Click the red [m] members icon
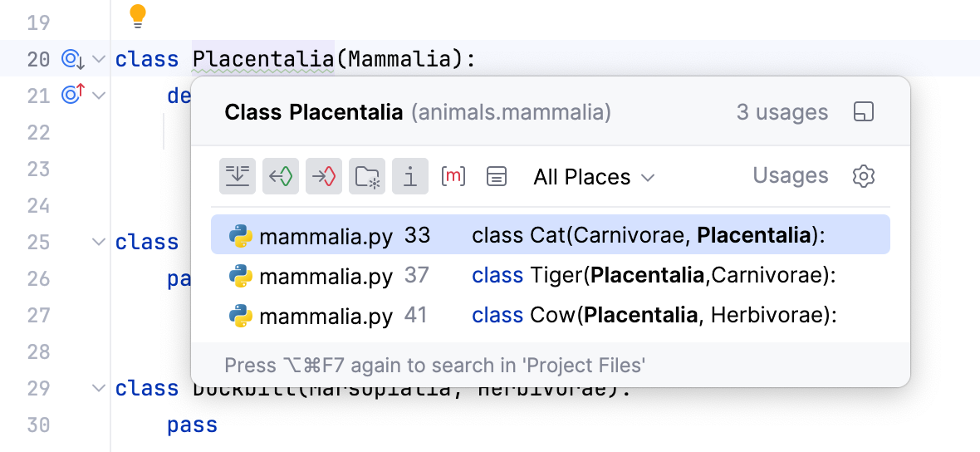980x452 pixels. 453,176
